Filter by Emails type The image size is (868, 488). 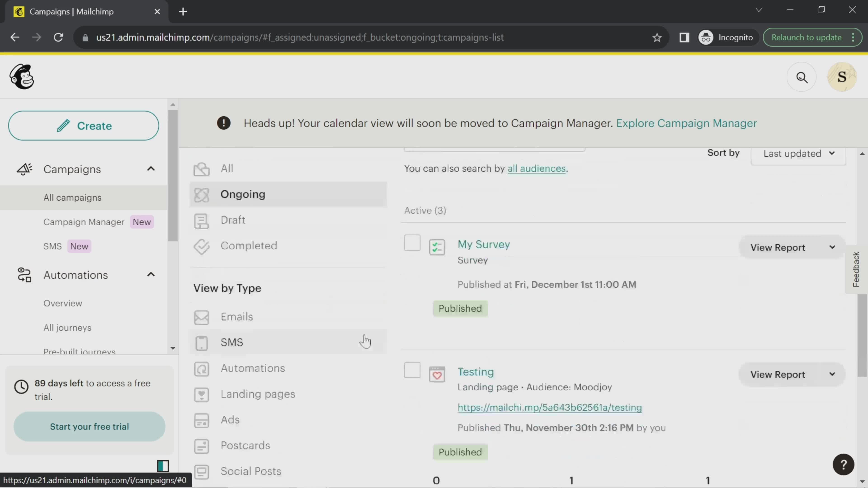pos(288,317)
